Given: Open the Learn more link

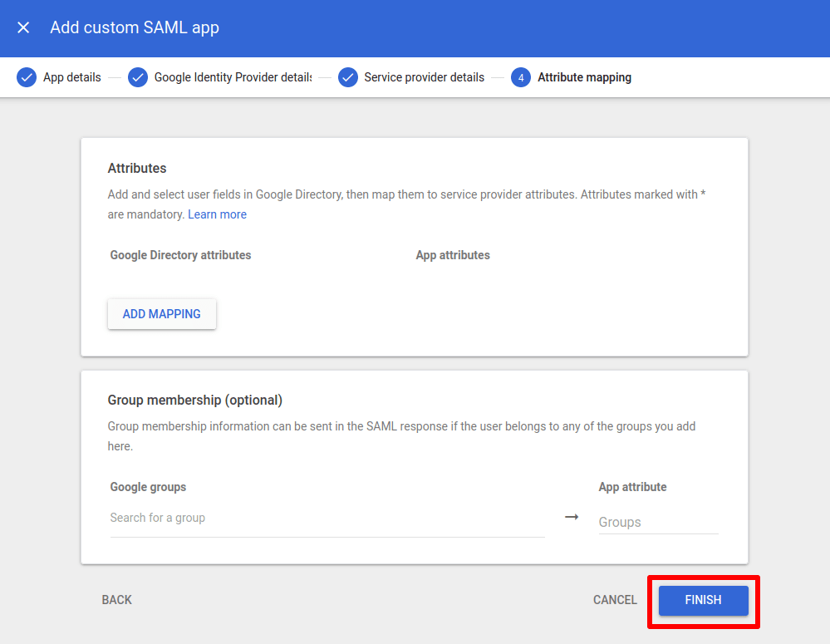Looking at the screenshot, I should pos(217,214).
